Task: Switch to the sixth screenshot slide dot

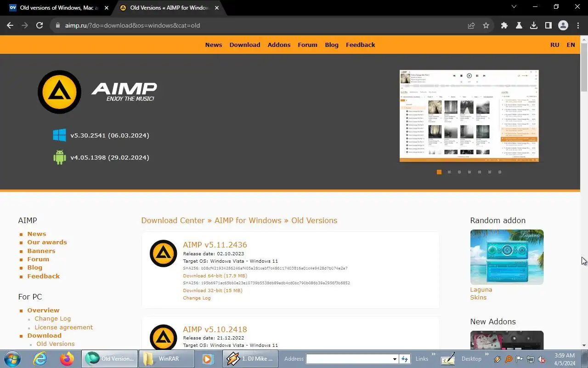Action: coord(490,172)
